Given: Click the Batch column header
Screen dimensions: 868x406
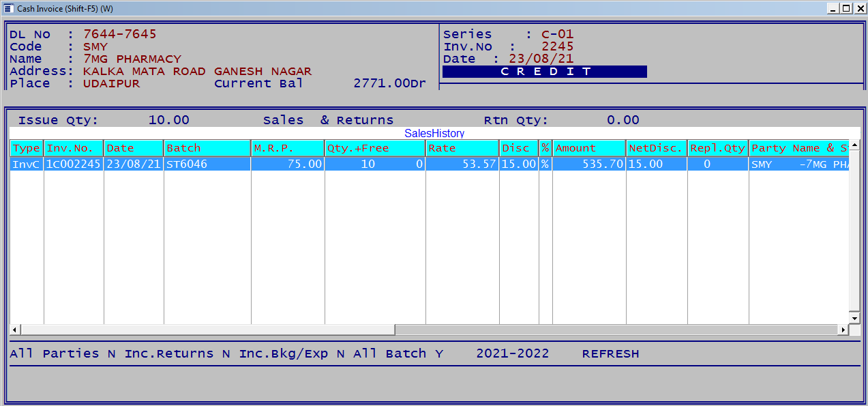Looking at the screenshot, I should point(207,148).
